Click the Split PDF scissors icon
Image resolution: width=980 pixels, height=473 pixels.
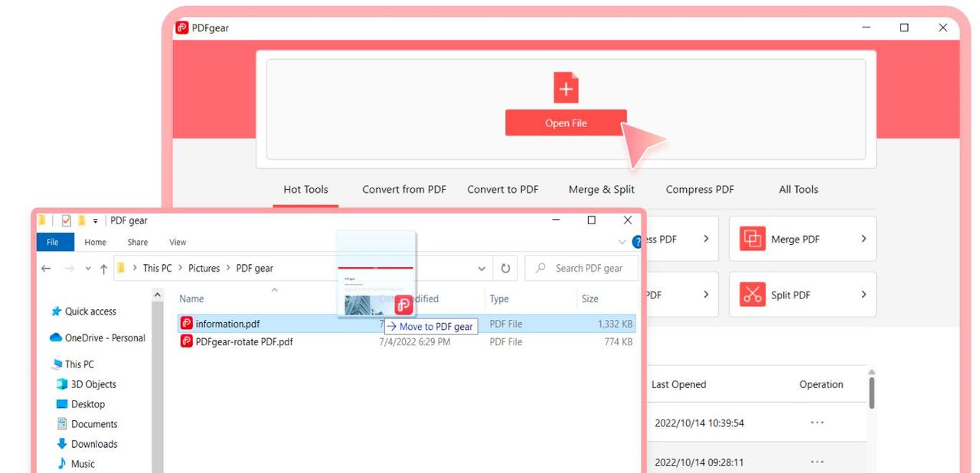pos(753,295)
